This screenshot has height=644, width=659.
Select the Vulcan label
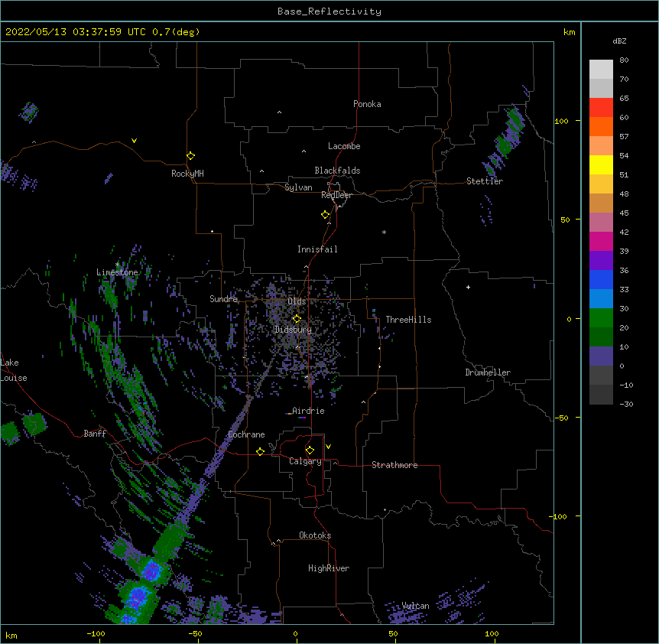click(x=415, y=606)
